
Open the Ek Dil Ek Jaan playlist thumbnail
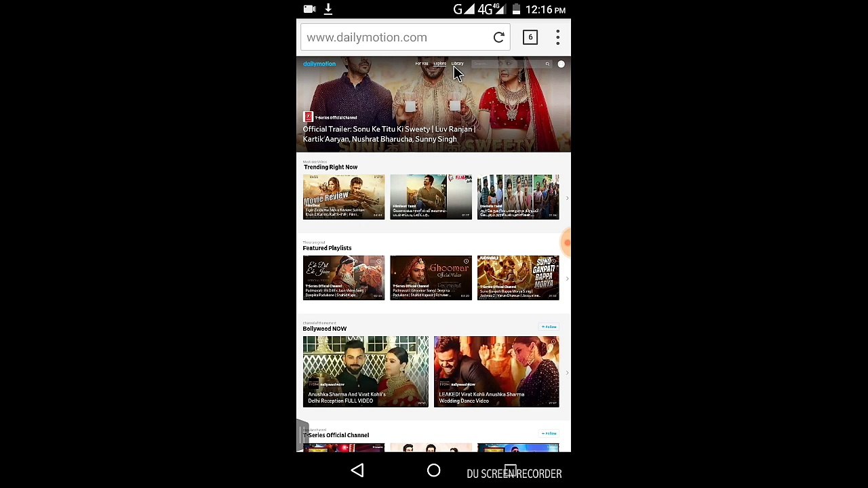click(x=344, y=278)
